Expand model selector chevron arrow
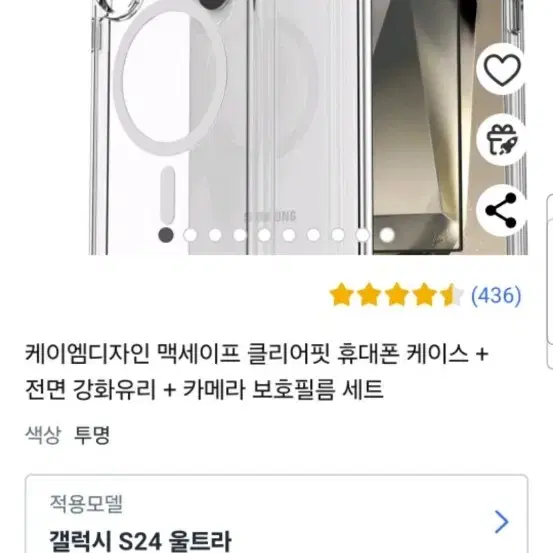553x553 pixels. point(502,522)
